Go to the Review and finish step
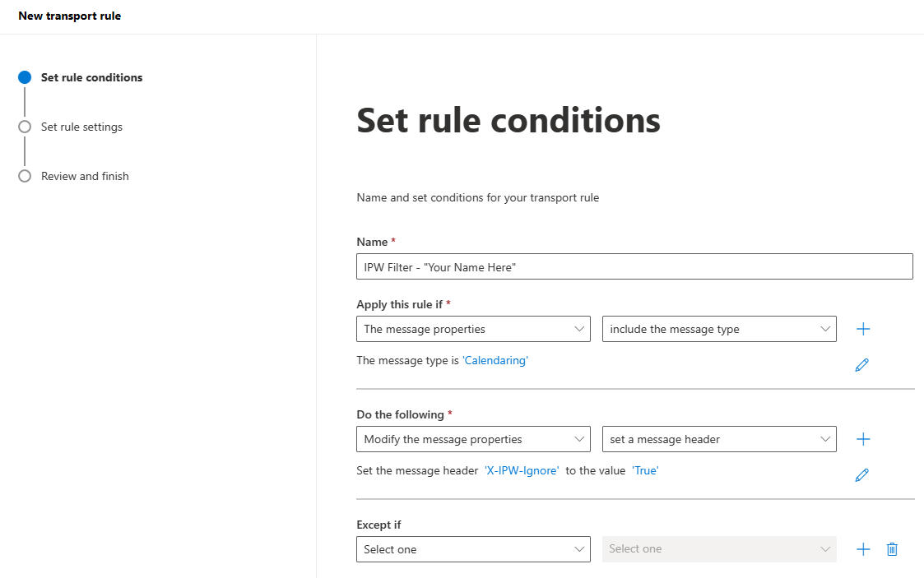This screenshot has height=578, width=924. click(85, 176)
